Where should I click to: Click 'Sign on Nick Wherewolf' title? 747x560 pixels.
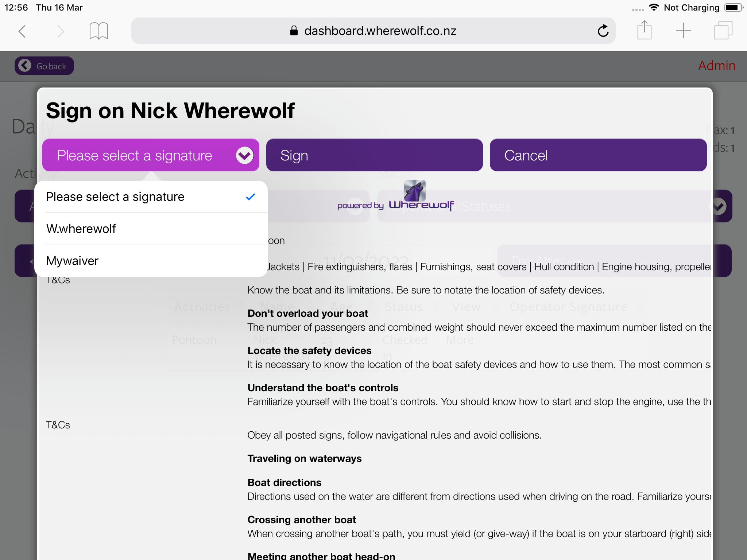click(x=170, y=110)
